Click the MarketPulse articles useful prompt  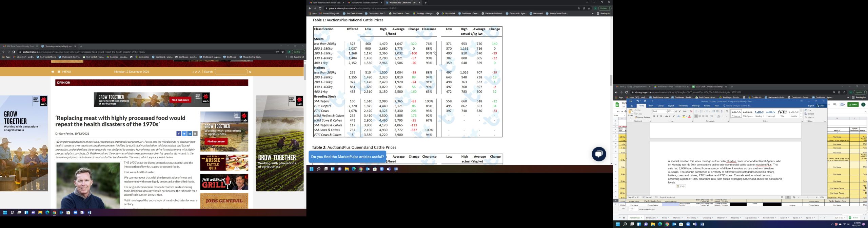pyautogui.click(x=347, y=157)
